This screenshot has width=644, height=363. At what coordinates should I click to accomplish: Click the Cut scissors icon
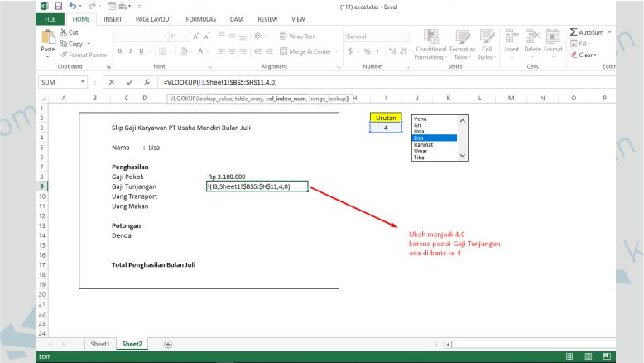pos(65,32)
